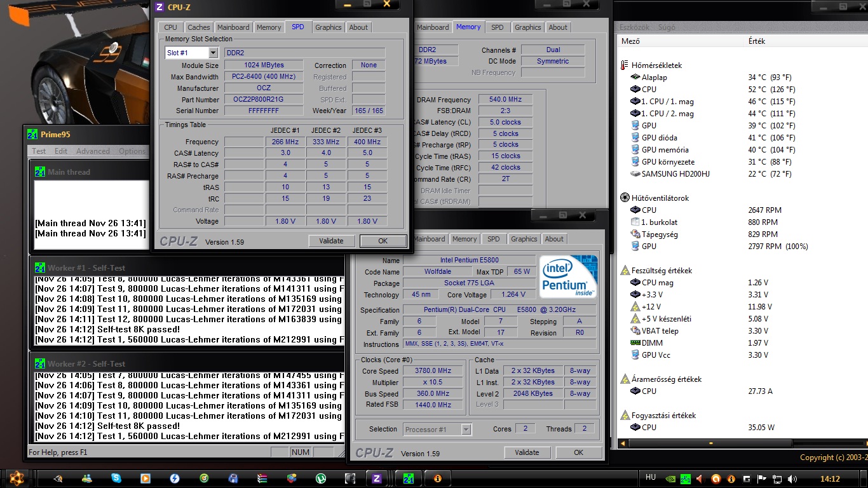This screenshot has width=868, height=488.
Task: Click the Prime95 window title icon
Action: [32, 134]
